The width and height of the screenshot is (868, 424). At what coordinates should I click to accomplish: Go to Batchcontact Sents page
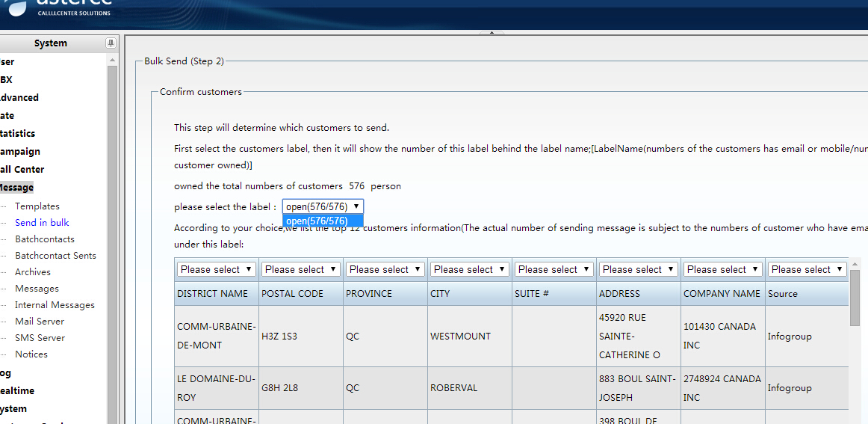55,256
